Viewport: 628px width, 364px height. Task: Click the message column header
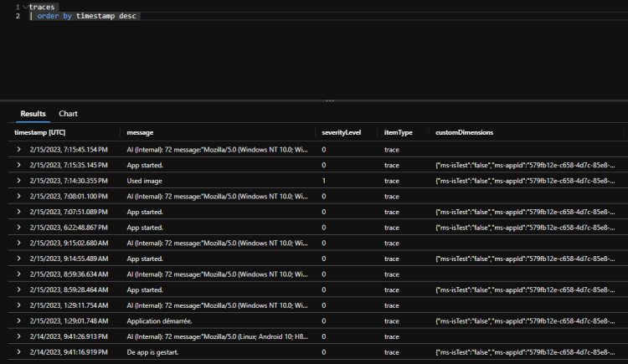click(x=140, y=132)
